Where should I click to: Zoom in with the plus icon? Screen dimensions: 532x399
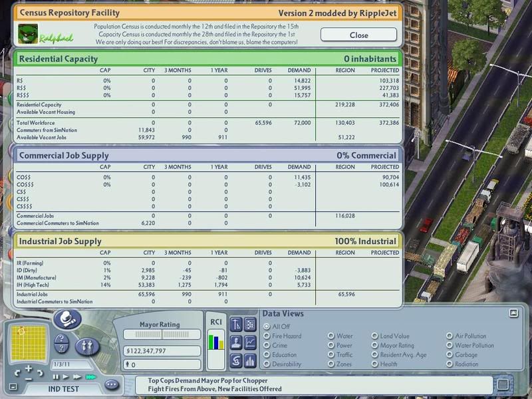(29, 368)
